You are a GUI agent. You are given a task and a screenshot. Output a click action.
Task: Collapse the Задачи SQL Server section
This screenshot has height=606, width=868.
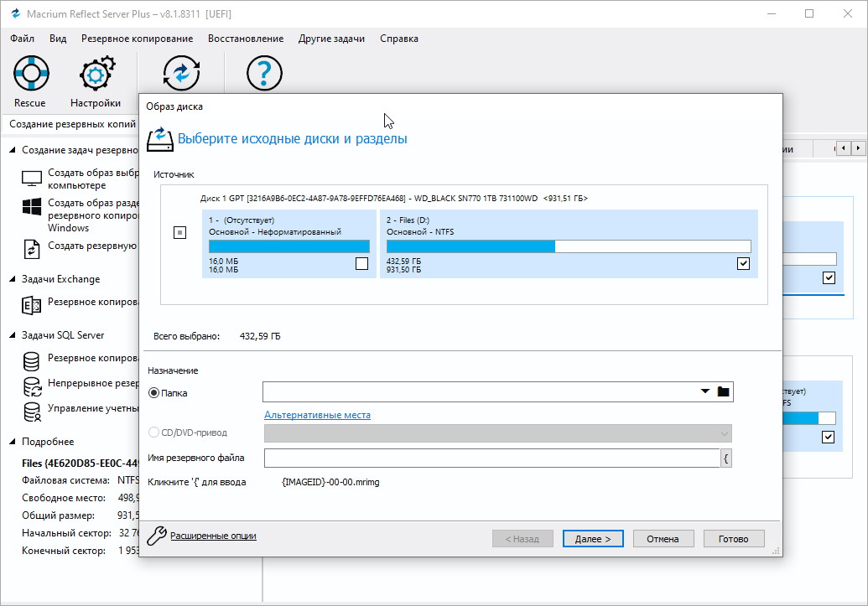(x=13, y=334)
